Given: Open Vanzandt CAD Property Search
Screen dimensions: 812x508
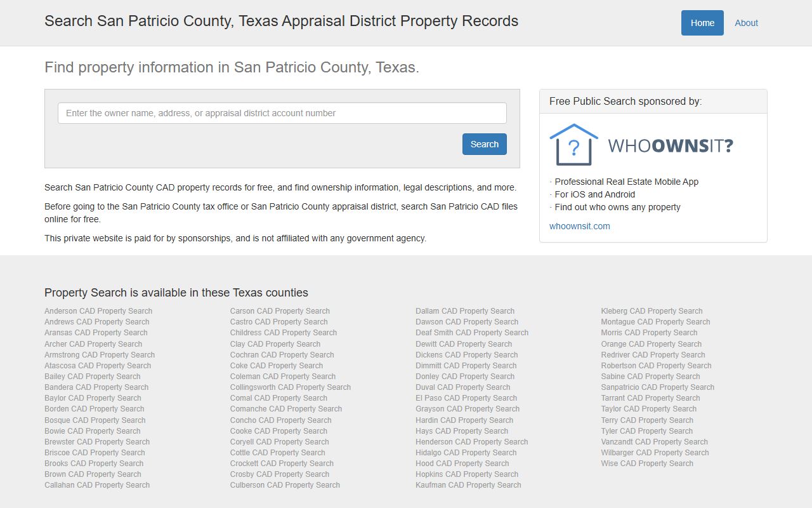Looking at the screenshot, I should [655, 442].
